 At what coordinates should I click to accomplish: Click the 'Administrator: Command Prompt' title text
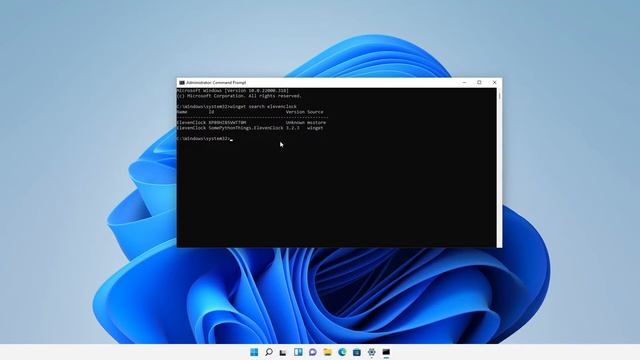pyautogui.click(x=216, y=82)
